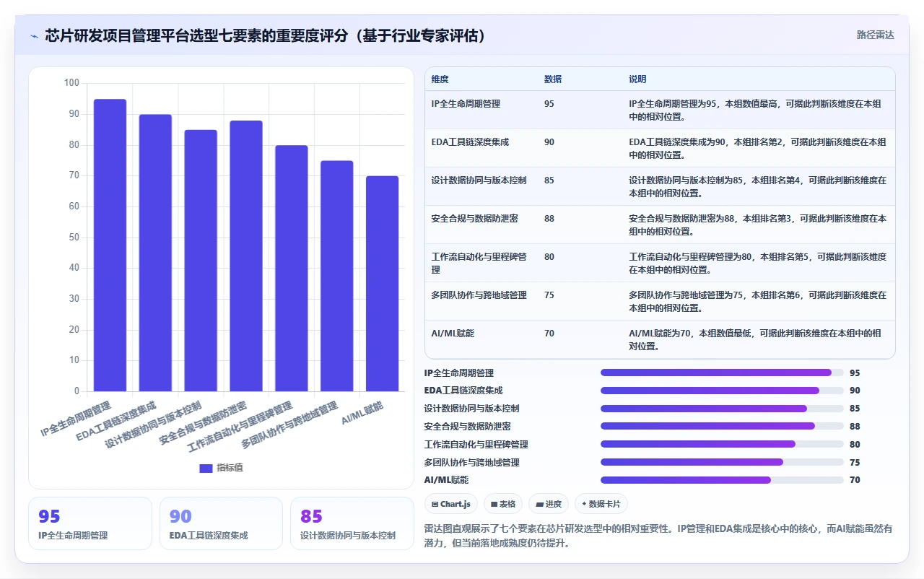This screenshot has width=924, height=579.
Task: Open the 90 EDA工具链深度集成 data card
Action: click(221, 523)
